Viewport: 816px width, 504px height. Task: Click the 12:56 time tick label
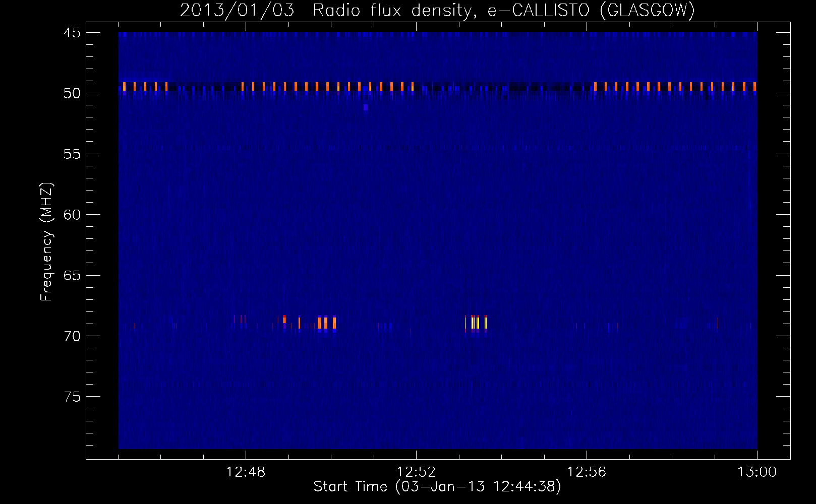(x=587, y=472)
